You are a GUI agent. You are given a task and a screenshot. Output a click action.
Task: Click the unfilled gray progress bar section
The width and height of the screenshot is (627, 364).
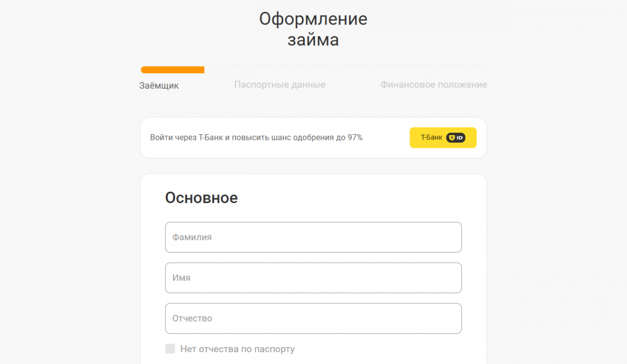[345, 70]
